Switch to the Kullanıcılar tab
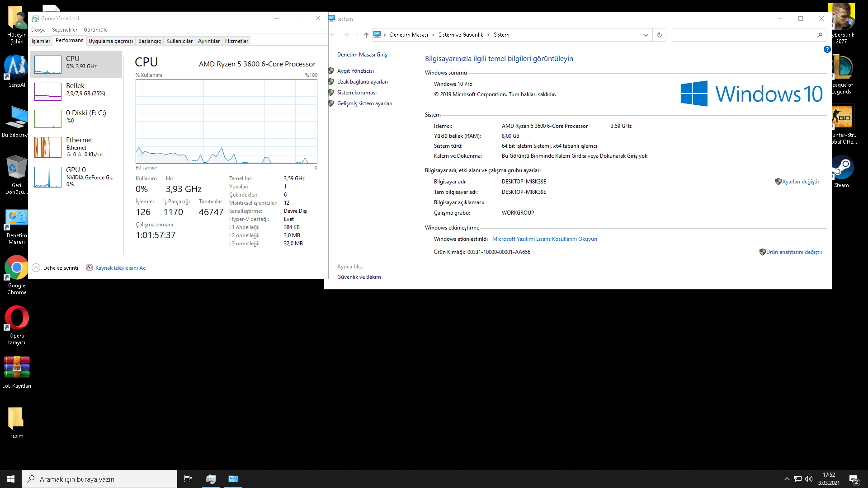The width and height of the screenshot is (868, 488). pyautogui.click(x=179, y=41)
